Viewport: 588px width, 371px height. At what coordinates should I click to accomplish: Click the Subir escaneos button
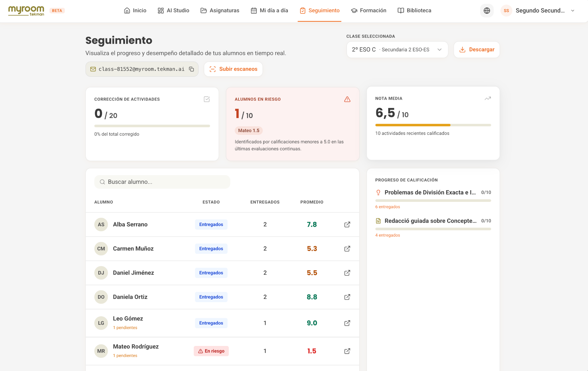coord(233,69)
